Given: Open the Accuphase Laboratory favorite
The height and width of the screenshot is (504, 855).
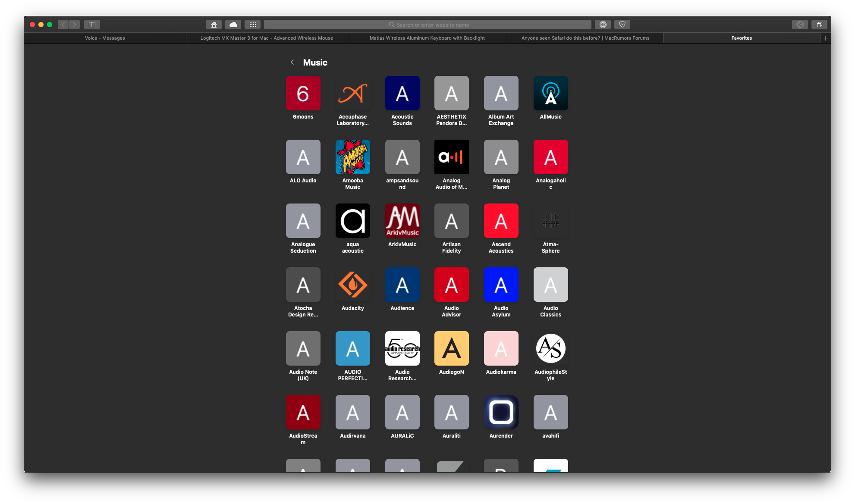Looking at the screenshot, I should [352, 93].
